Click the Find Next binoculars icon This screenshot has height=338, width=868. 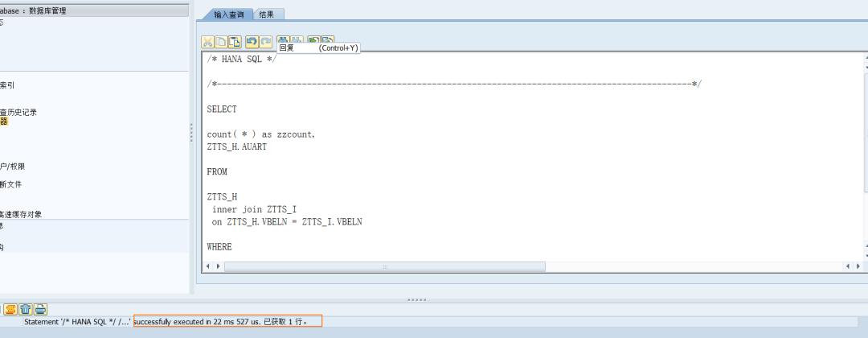click(x=297, y=40)
